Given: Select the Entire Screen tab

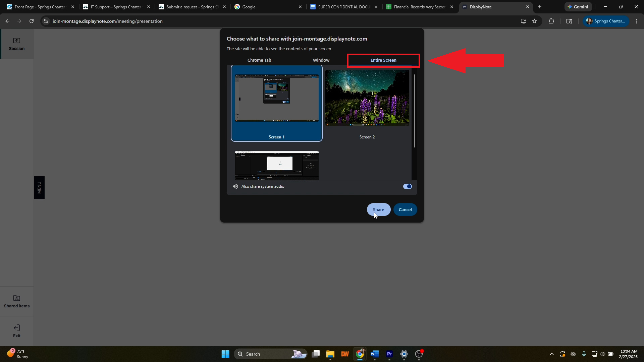Looking at the screenshot, I should (383, 60).
